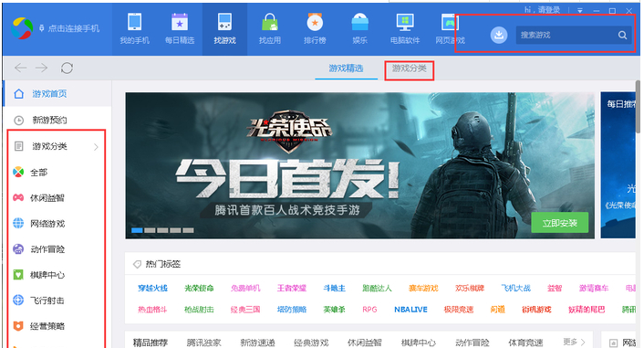This screenshot has height=348, width=644.
Task: Click the colorful 应用宝 logo
Action: [x=22, y=28]
